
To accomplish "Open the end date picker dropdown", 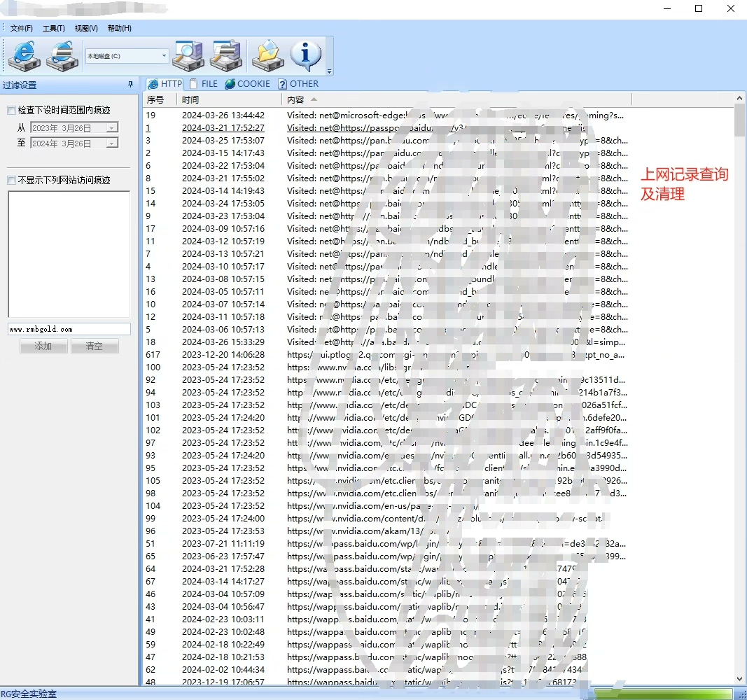I will 111,143.
